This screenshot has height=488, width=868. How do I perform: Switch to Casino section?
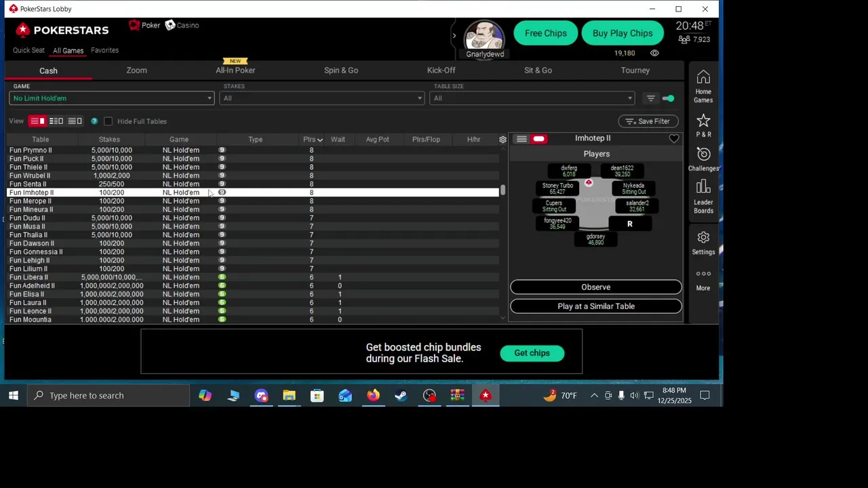pyautogui.click(x=182, y=25)
